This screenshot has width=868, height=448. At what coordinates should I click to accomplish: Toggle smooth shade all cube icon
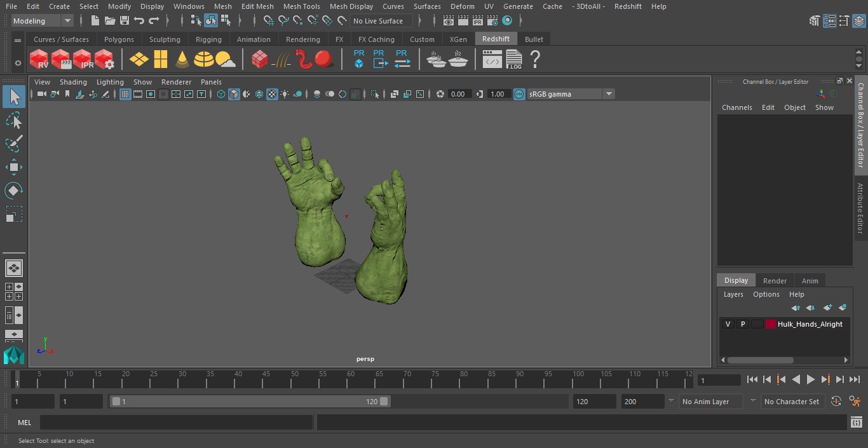[x=234, y=94]
